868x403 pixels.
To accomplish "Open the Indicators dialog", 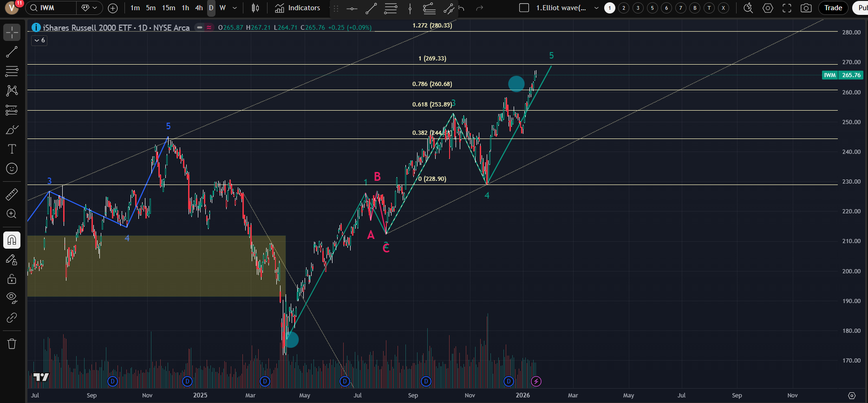I will 297,8.
